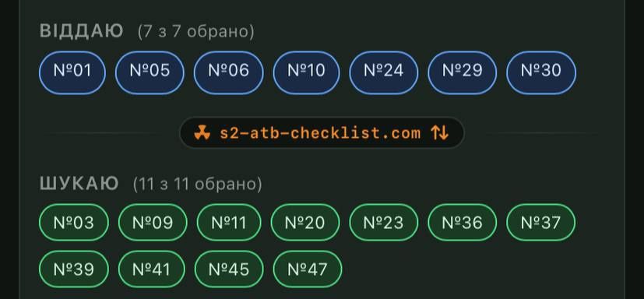
Task: Select the №23 wanted chip
Action: (x=384, y=223)
